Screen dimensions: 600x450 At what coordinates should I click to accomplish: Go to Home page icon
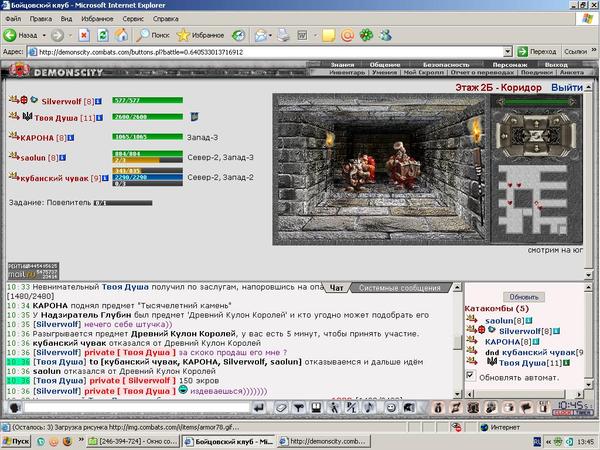[121, 35]
